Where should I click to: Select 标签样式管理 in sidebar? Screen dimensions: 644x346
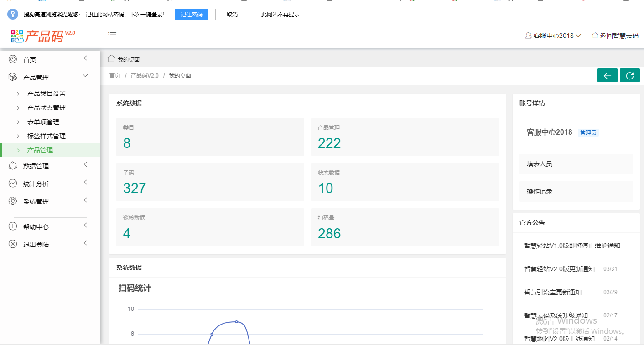coord(46,136)
